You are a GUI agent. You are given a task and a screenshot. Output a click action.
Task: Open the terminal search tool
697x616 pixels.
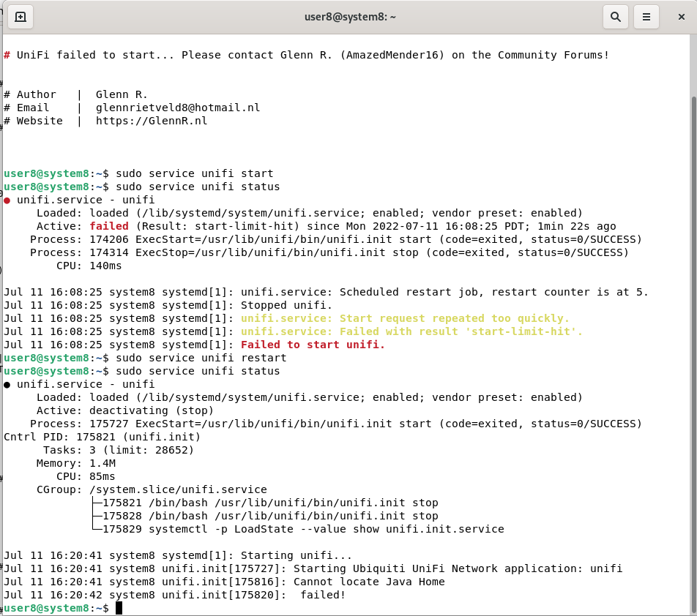click(616, 17)
